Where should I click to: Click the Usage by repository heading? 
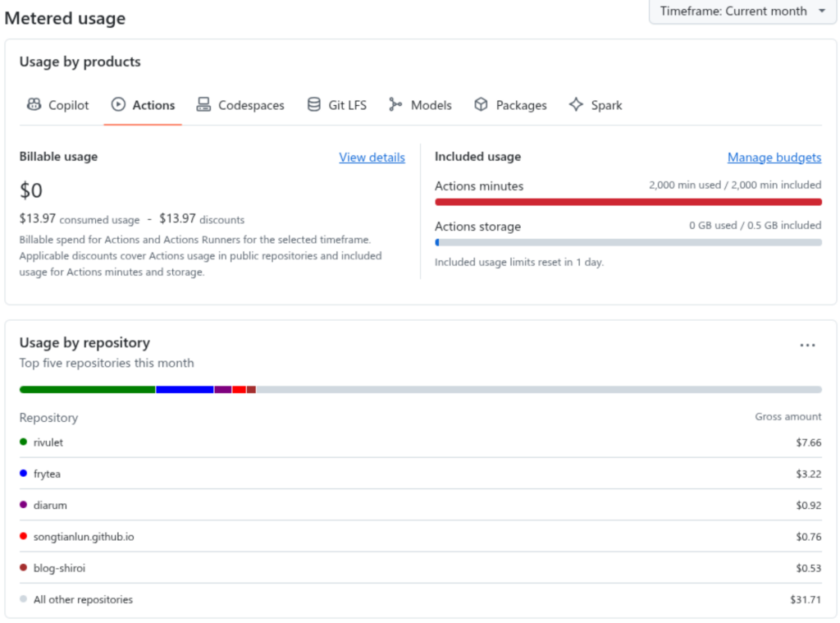[84, 342]
